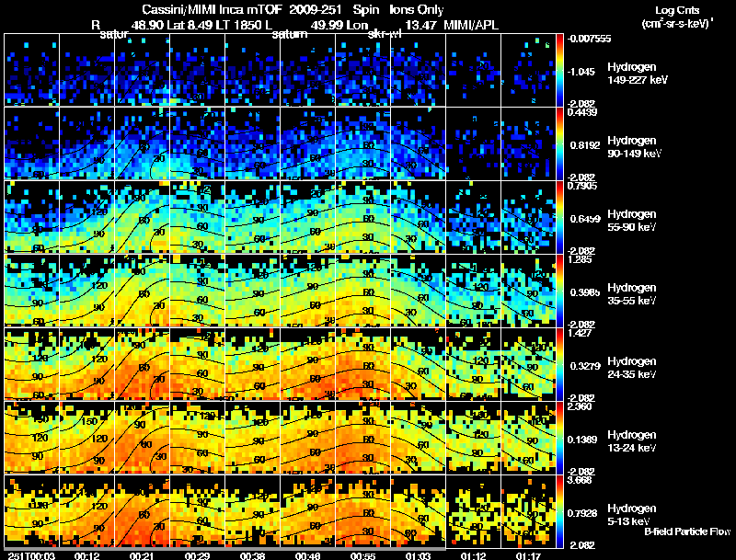Click the color bar for Hydrogen 149-227 keV
The image size is (736, 560).
560,70
